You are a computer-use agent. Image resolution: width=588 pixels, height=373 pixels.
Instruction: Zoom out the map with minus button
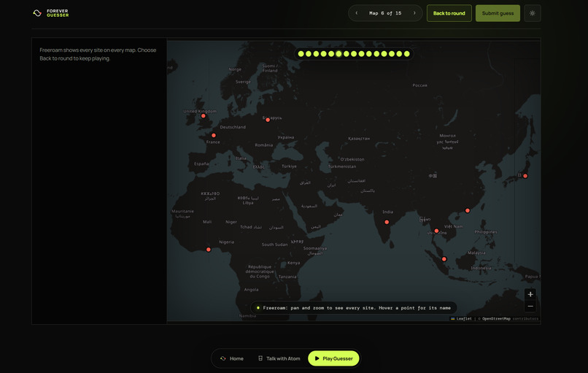pyautogui.click(x=530, y=306)
